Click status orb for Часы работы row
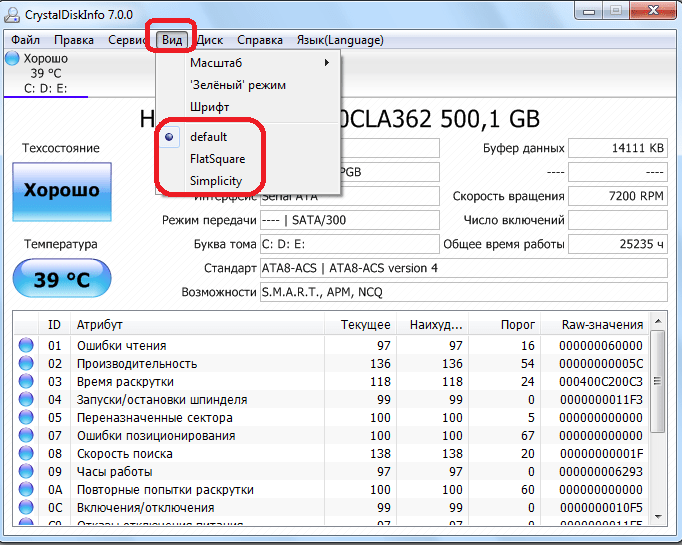Screen dimensions: 682x545 coord(26,471)
